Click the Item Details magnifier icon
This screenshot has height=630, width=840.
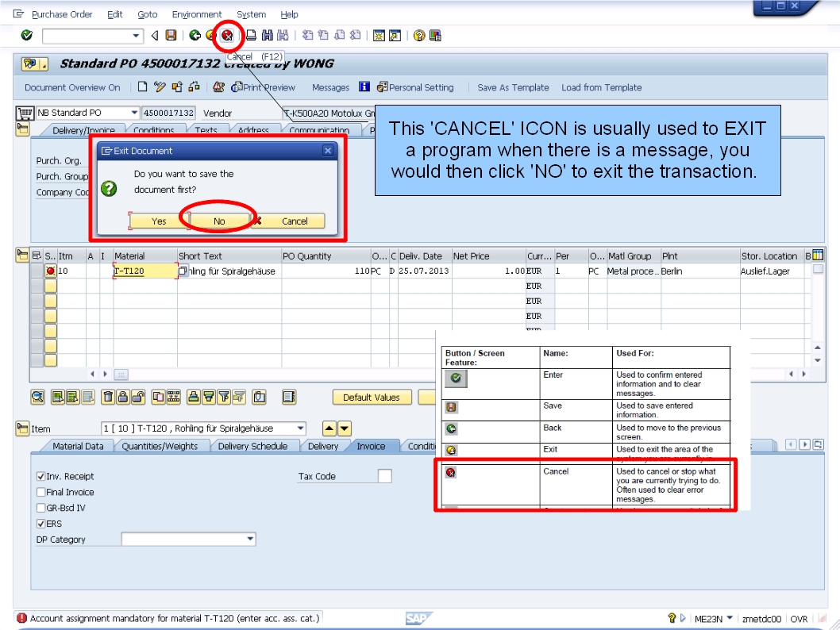click(37, 398)
